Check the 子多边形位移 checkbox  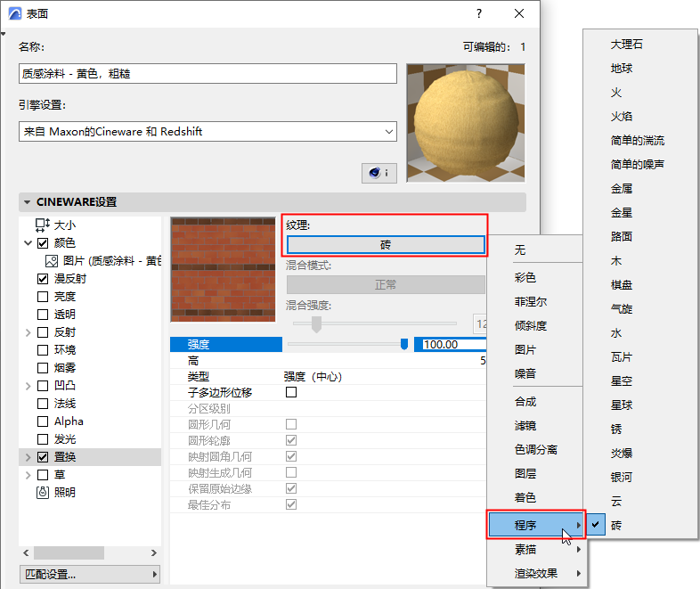pyautogui.click(x=291, y=392)
